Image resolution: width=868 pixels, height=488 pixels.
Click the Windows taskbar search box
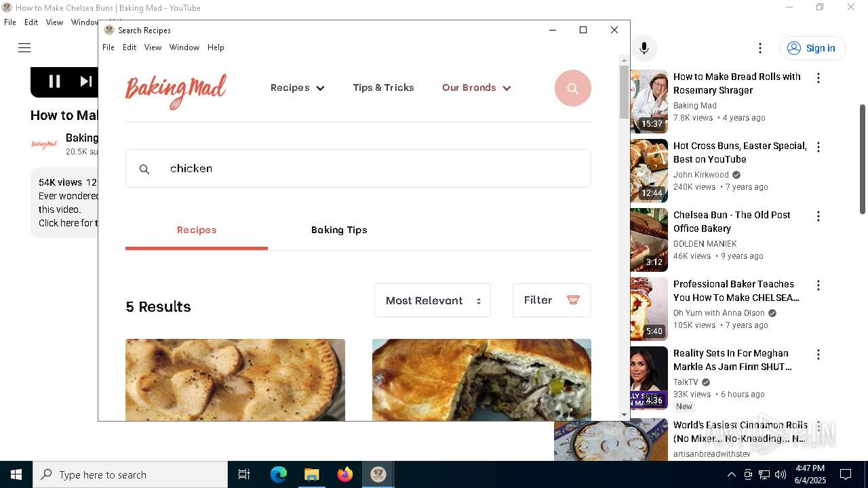point(130,474)
